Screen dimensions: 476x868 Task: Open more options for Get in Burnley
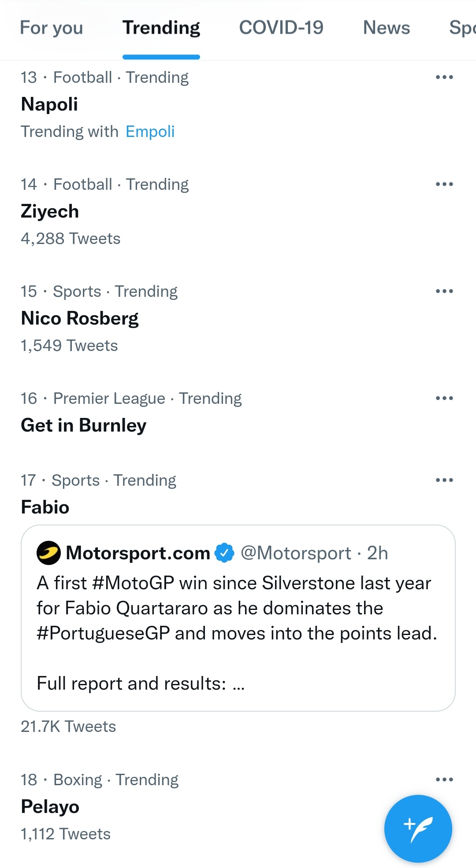(444, 399)
